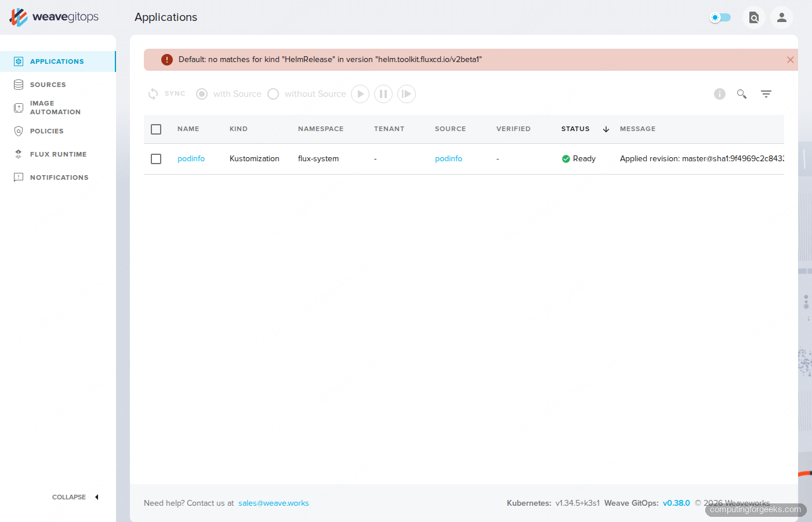This screenshot has width=812, height=522.
Task: Open Applications in the sidebar
Action: click(x=57, y=61)
